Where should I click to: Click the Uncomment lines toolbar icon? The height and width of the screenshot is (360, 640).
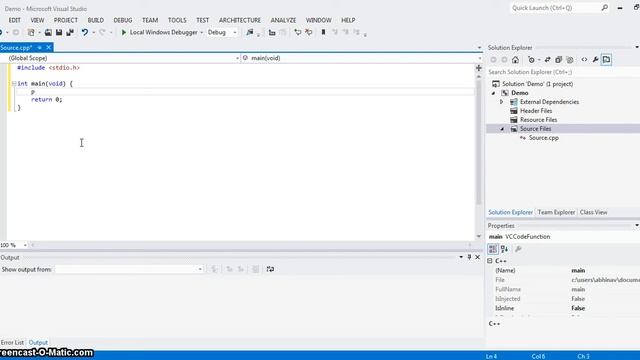[309, 32]
